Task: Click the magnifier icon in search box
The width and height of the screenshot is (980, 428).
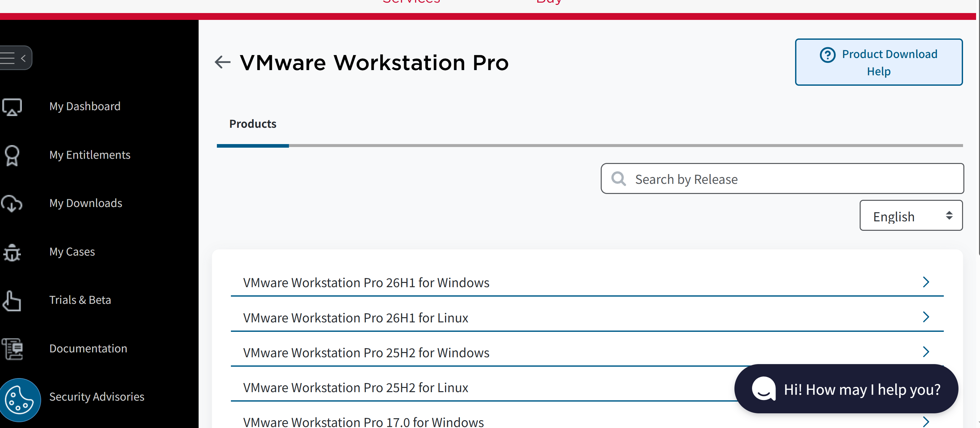Action: (619, 179)
